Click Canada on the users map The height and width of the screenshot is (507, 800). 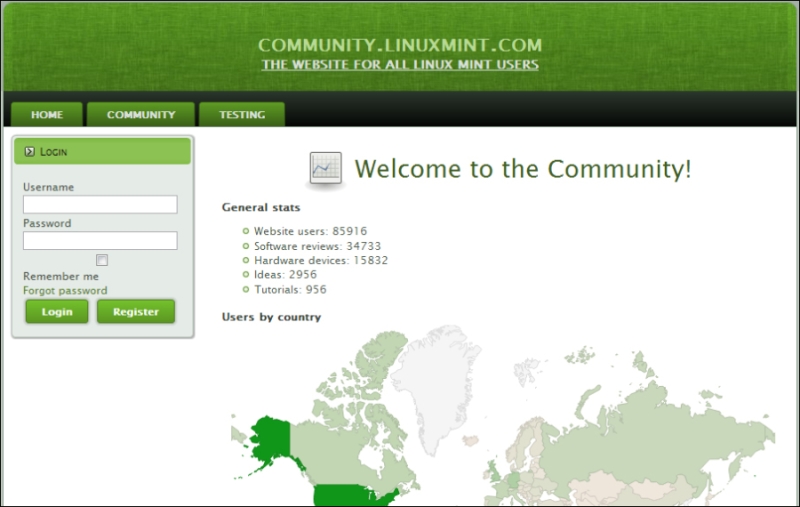click(x=337, y=454)
